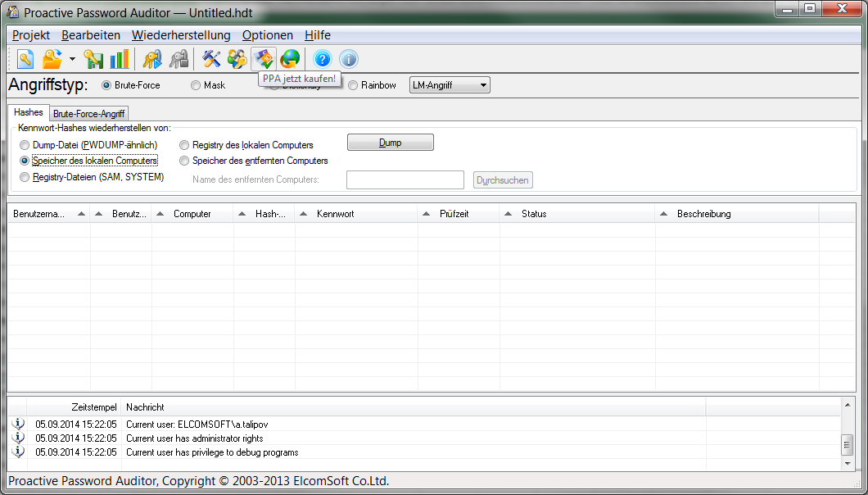
Task: Select the Mask attack type
Action: pos(196,85)
